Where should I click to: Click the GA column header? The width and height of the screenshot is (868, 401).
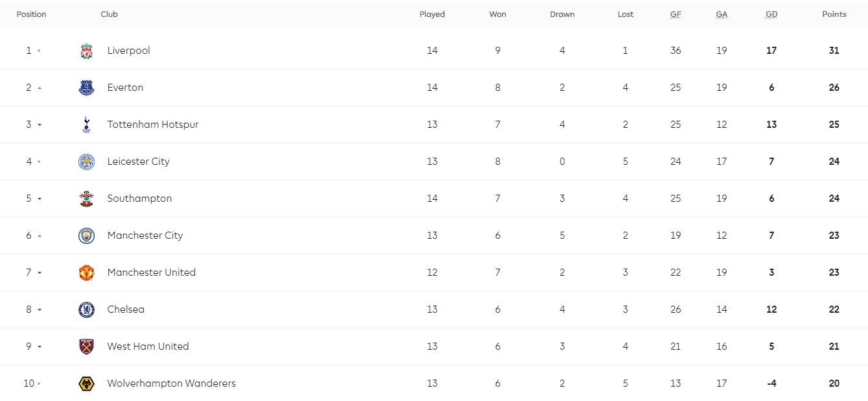click(x=721, y=14)
